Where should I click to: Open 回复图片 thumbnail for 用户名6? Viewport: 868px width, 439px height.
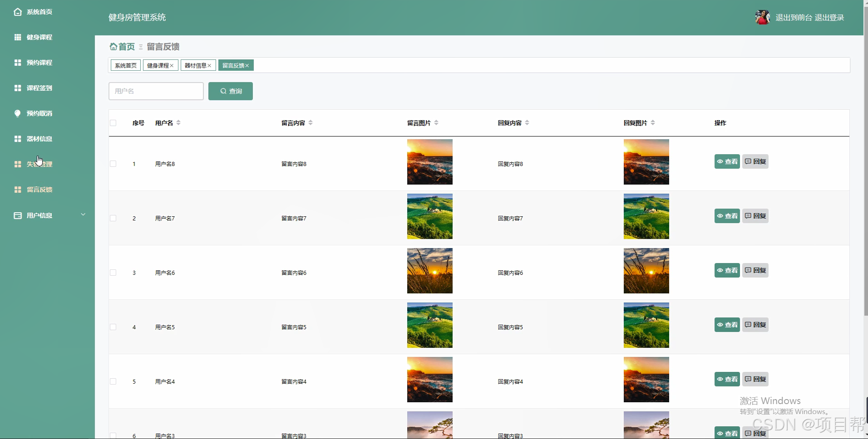pyautogui.click(x=646, y=271)
